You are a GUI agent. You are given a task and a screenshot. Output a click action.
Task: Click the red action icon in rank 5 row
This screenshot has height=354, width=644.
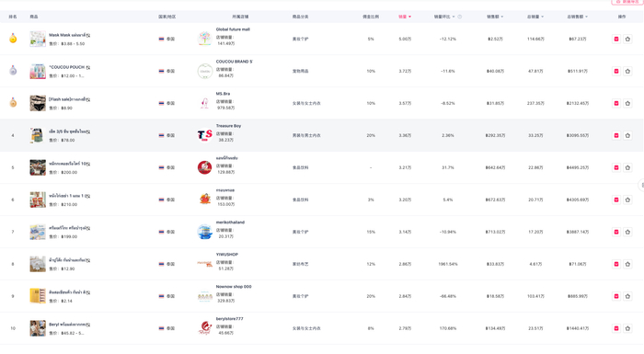[616, 167]
